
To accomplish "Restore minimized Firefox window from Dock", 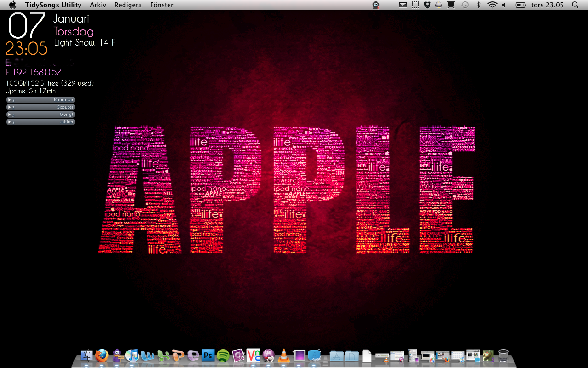I will 443,356.
